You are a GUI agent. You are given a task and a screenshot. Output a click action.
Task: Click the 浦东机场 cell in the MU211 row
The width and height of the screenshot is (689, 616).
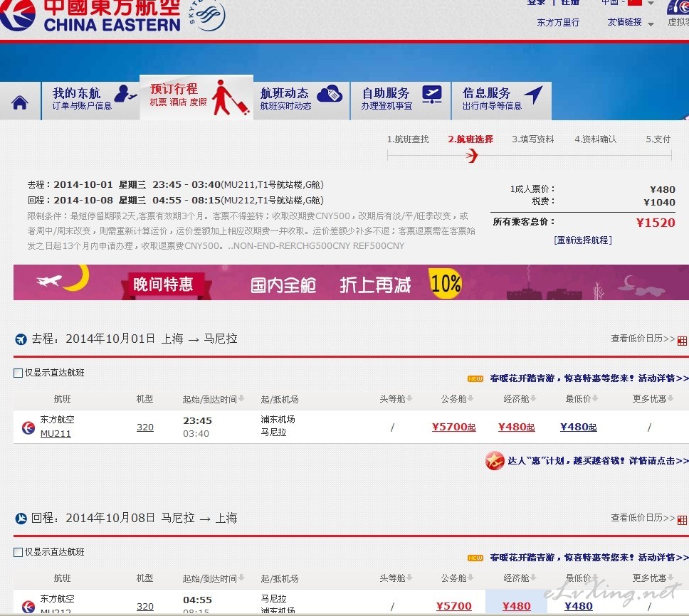pos(278,419)
